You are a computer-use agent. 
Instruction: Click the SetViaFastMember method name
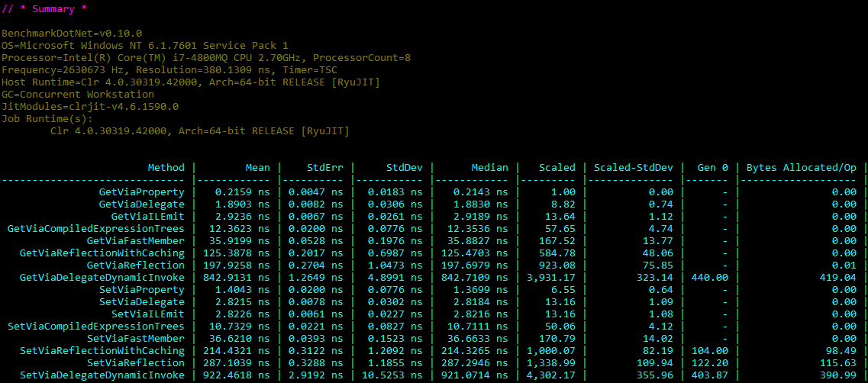pyautogui.click(x=136, y=338)
